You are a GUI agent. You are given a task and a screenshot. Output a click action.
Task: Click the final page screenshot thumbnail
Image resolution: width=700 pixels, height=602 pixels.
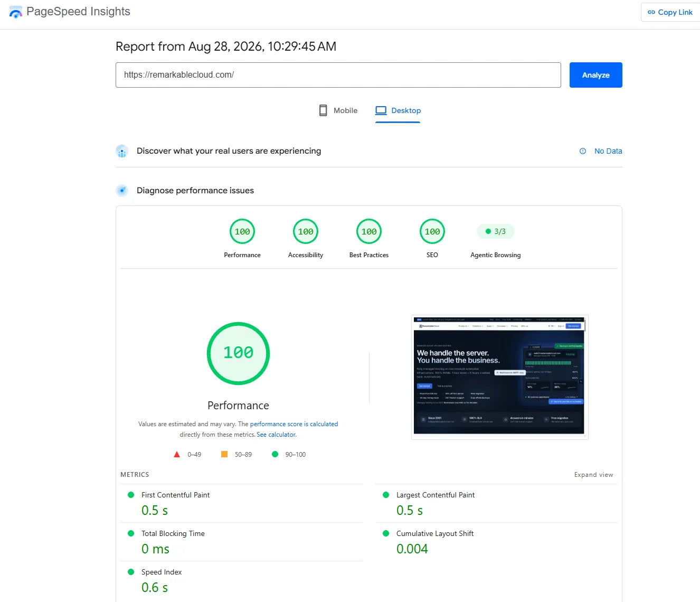pos(499,377)
